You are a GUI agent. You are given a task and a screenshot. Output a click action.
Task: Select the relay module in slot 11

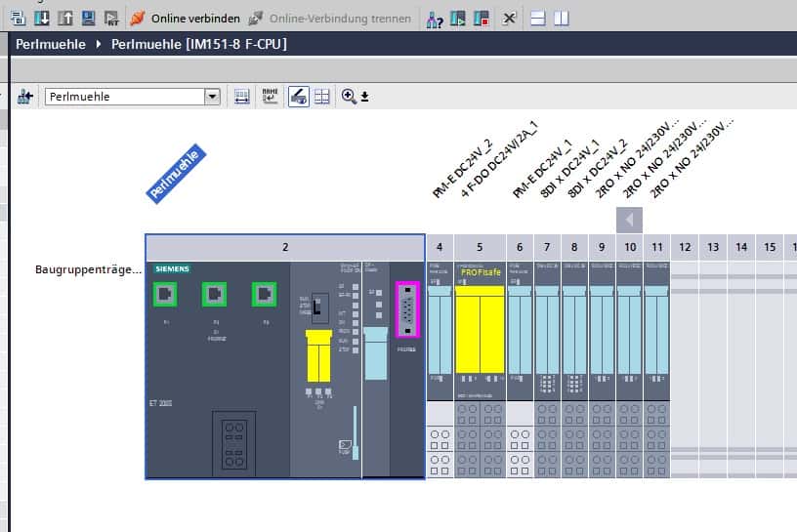(x=656, y=330)
